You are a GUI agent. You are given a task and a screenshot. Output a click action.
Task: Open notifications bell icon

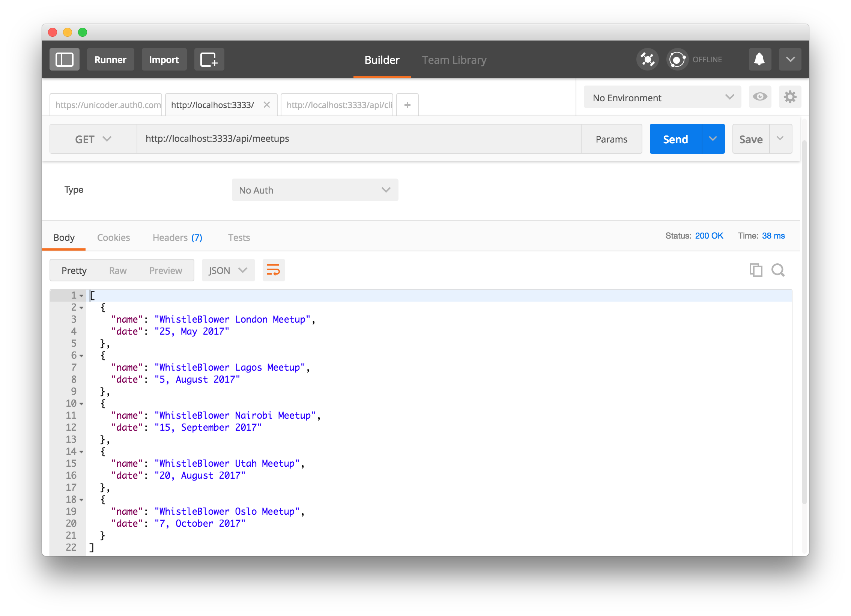tap(759, 59)
